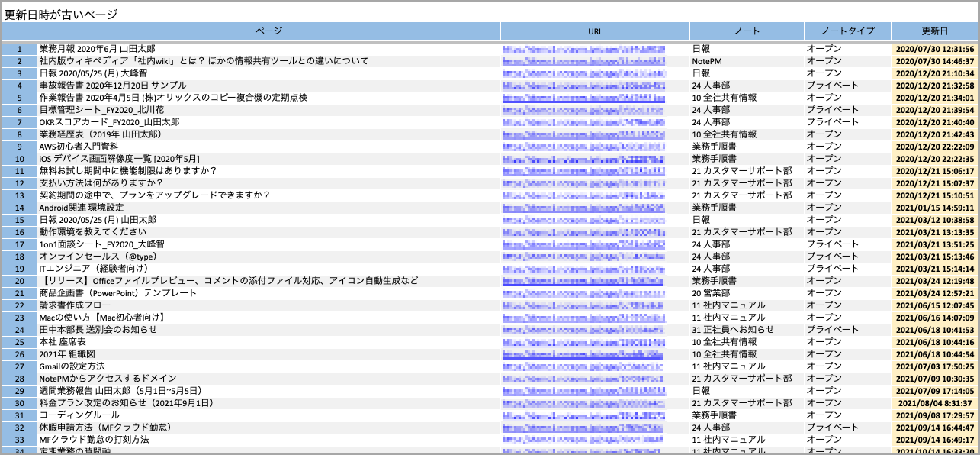The height and width of the screenshot is (455, 980).
Task: Select the URL column header
Action: point(595,31)
